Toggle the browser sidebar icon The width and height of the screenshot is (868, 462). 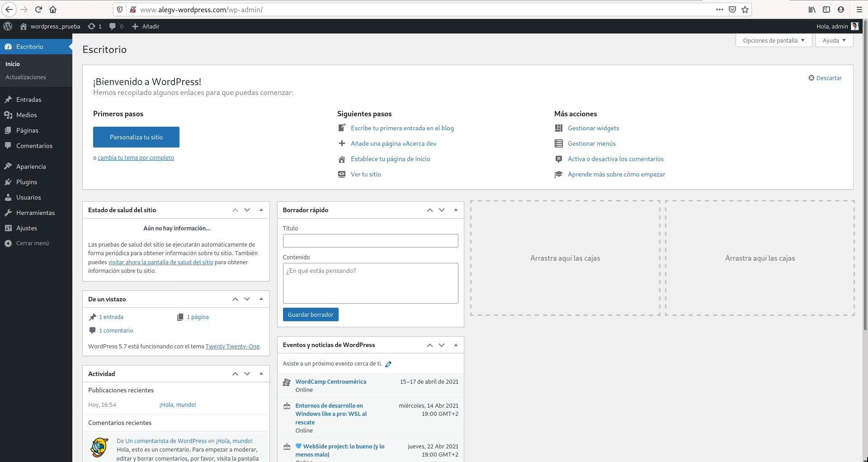click(826, 10)
